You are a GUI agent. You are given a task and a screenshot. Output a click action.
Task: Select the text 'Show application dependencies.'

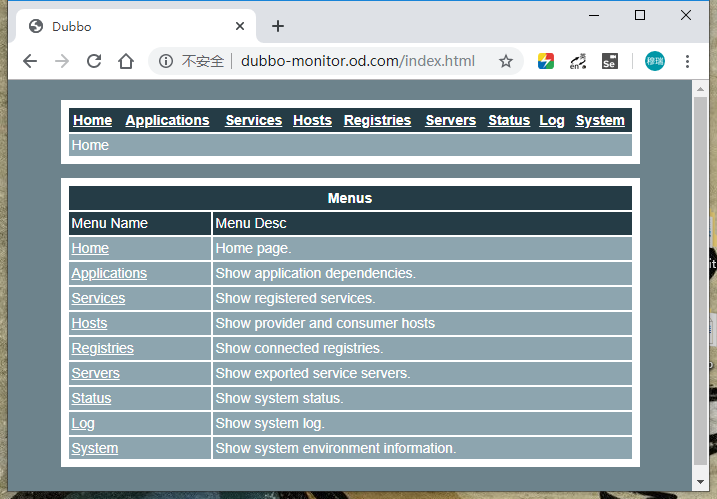pos(315,273)
